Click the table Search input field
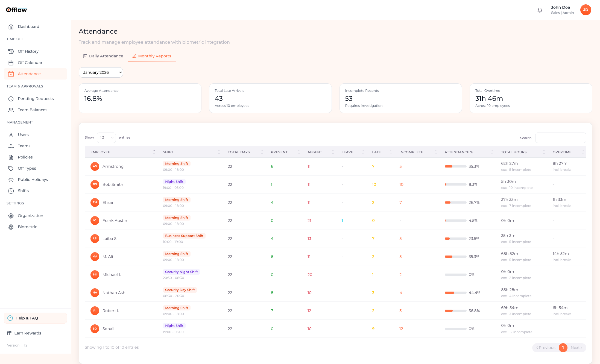Image resolution: width=600 pixels, height=364 pixels. (x=560, y=138)
